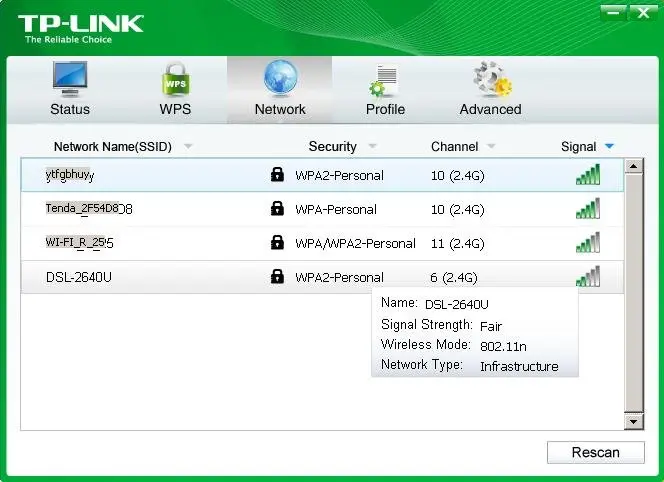Click the lock icon for Tenda_2F54D8 network
Image resolution: width=664 pixels, height=482 pixels.
(x=277, y=208)
